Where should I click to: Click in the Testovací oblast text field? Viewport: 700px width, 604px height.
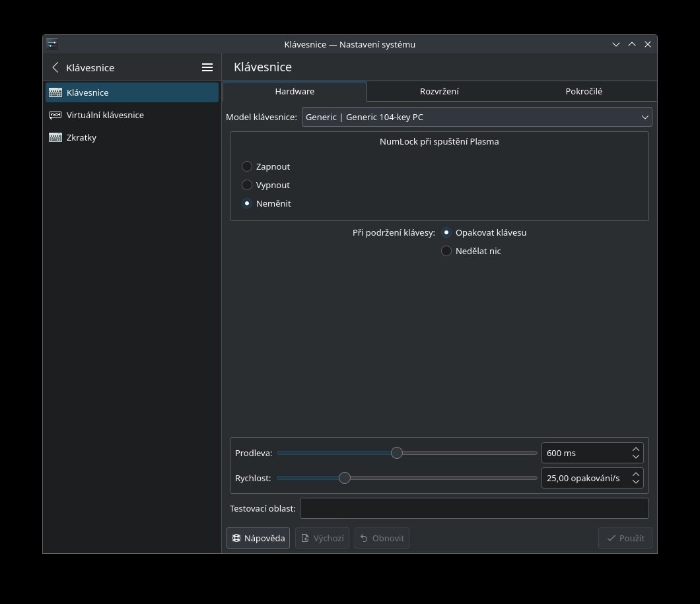pos(473,508)
